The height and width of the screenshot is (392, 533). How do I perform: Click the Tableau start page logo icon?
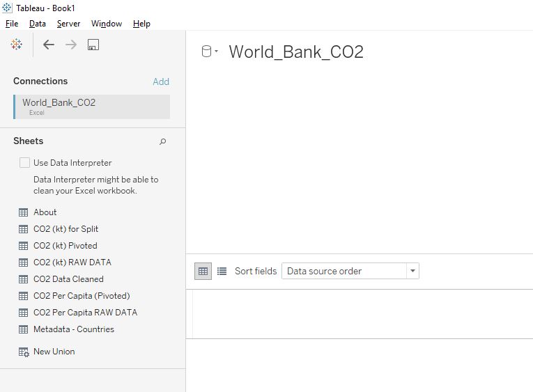[x=16, y=44]
